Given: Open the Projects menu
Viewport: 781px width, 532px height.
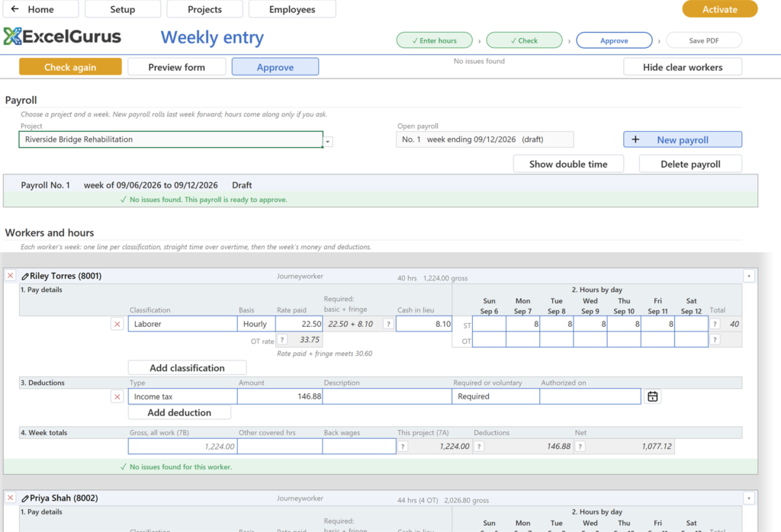Looking at the screenshot, I should pos(204,9).
